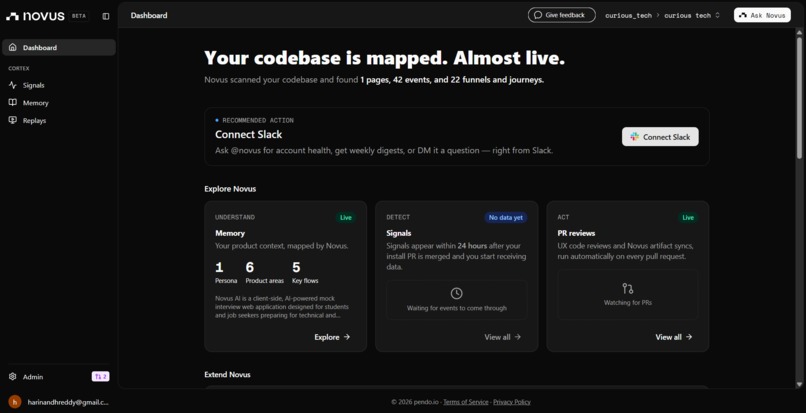Click the Waiting for events to come through text

(456, 308)
